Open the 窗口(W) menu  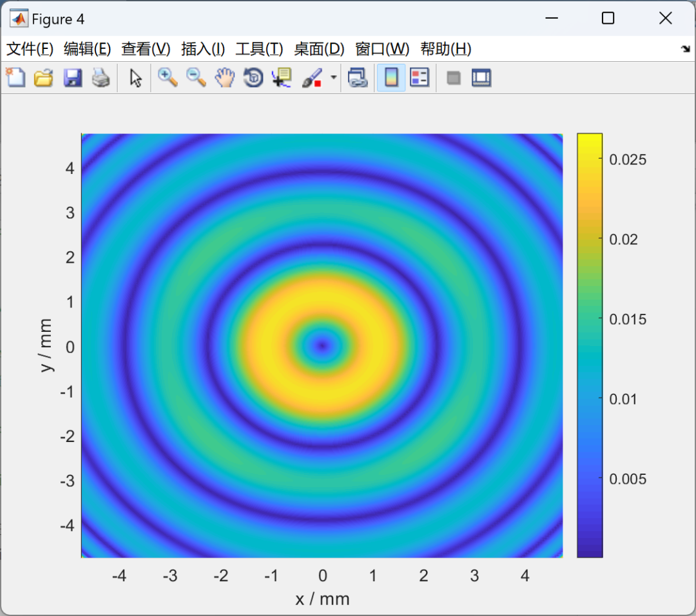382,49
